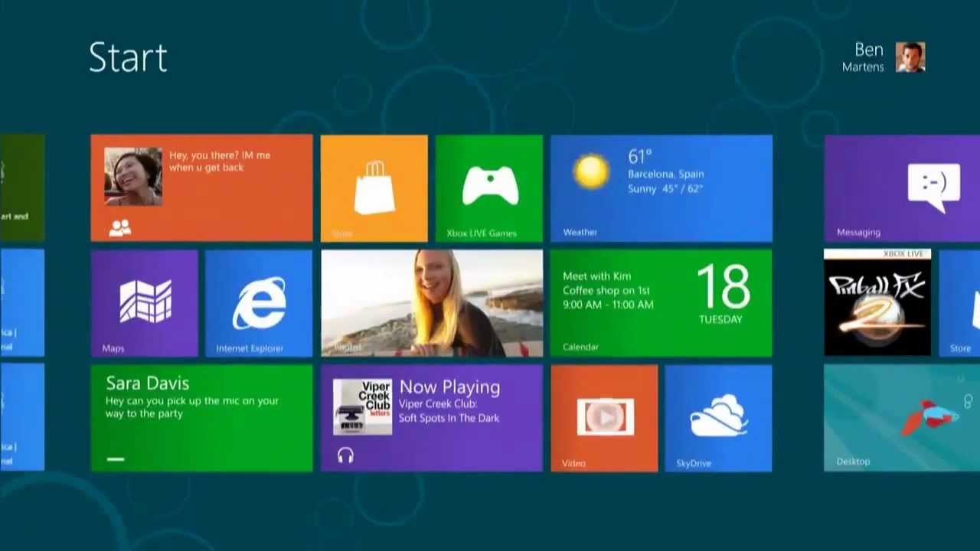Image resolution: width=980 pixels, height=551 pixels.
Task: Click the contact photo in the People tile
Action: 133,176
